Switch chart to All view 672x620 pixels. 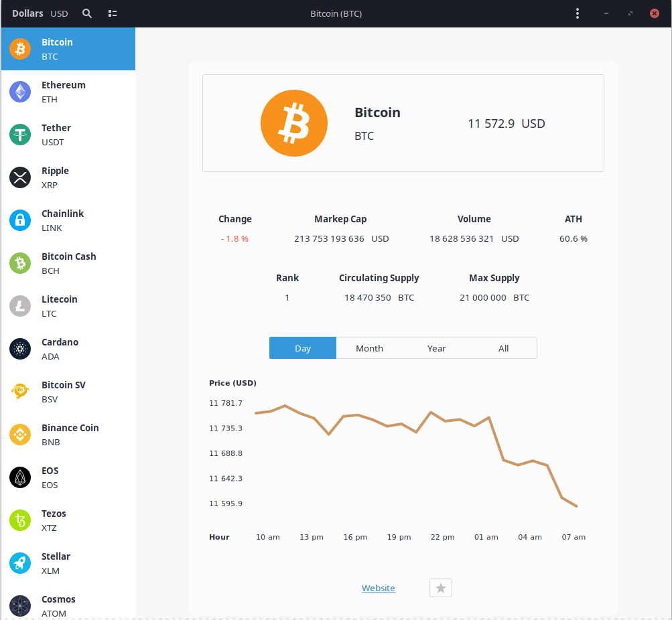click(x=503, y=348)
